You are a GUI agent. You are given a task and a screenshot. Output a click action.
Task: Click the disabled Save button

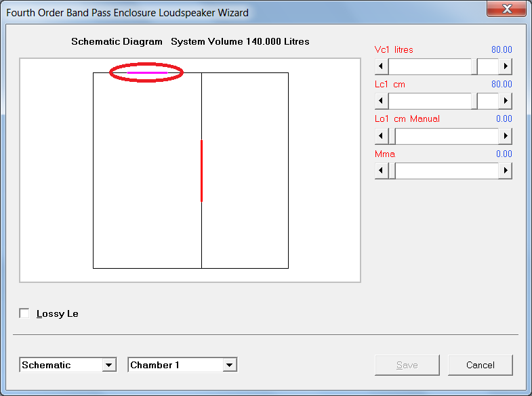407,365
